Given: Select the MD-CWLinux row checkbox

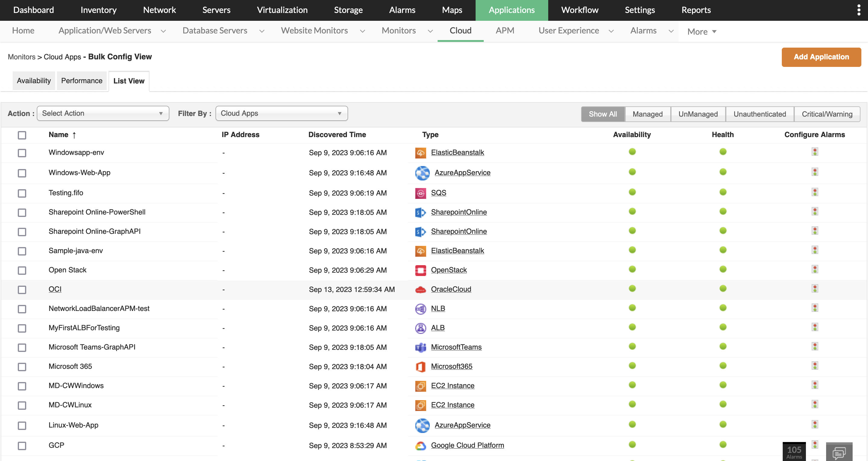Looking at the screenshot, I should click(x=22, y=405).
